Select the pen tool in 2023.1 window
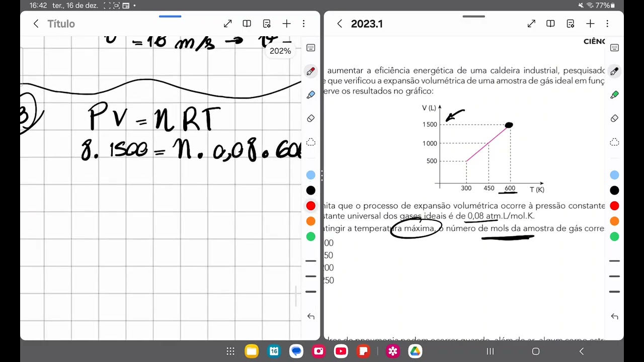The height and width of the screenshot is (362, 644). point(614,71)
